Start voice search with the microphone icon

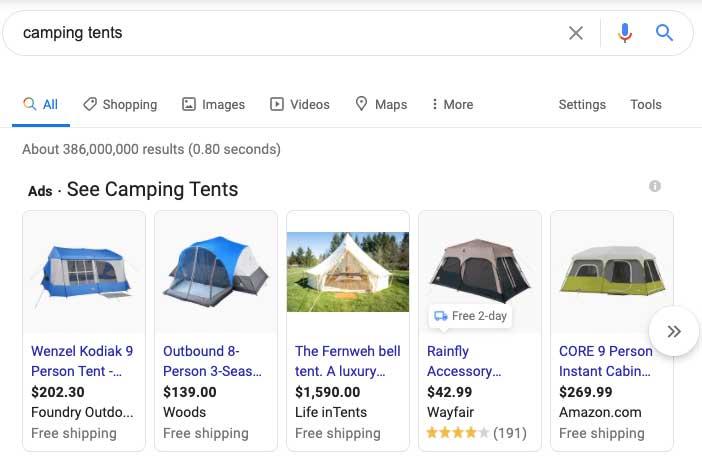(x=625, y=33)
